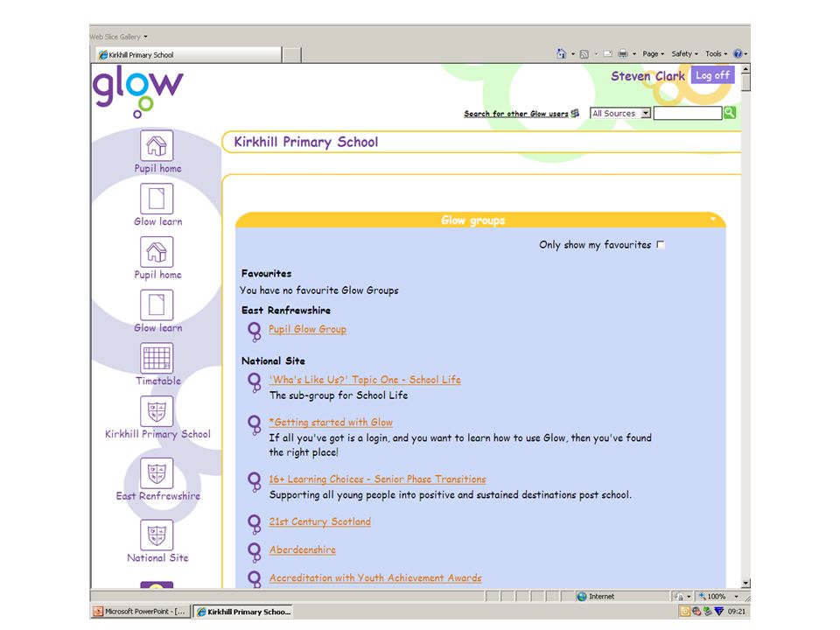Image resolution: width=840 pixels, height=630 pixels.
Task: Click the security lock status bar icon
Action: click(679, 596)
